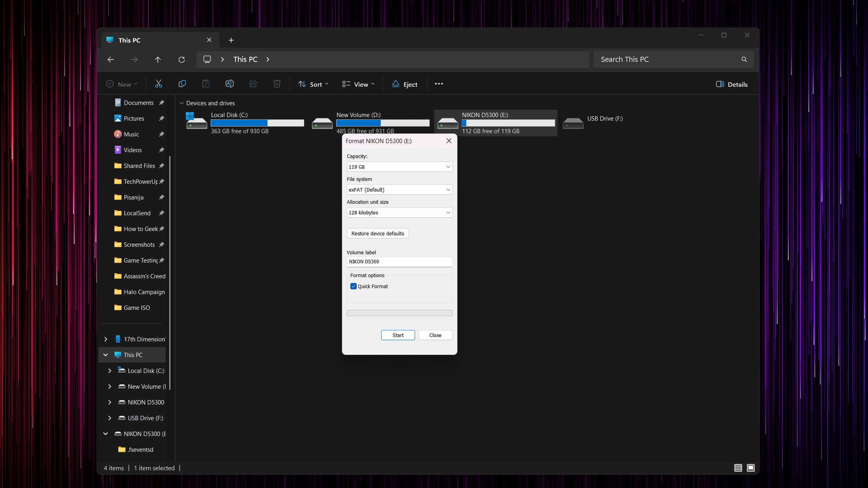Expand USB Drive (F:) in the tree
The height and width of the screenshot is (488, 868).
(x=110, y=418)
